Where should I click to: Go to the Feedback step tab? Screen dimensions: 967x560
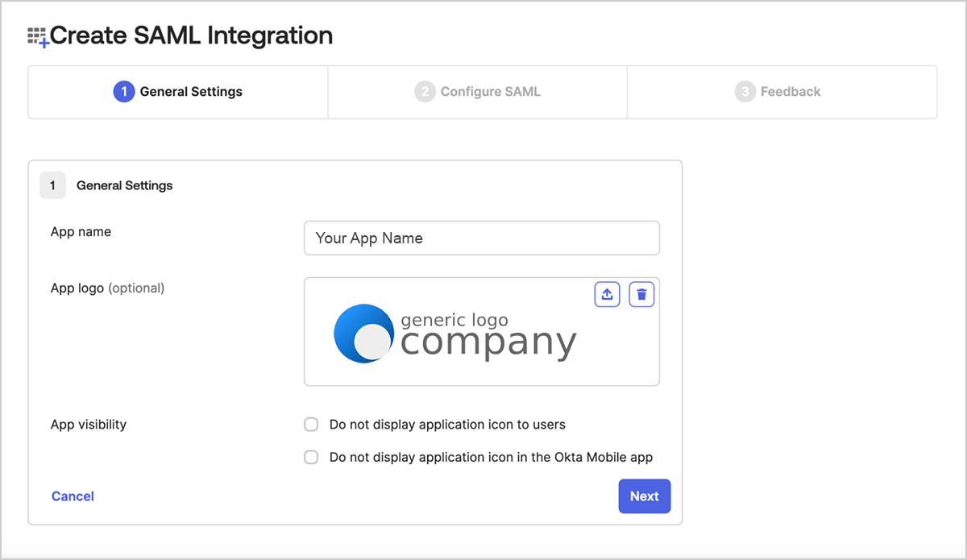coord(790,92)
